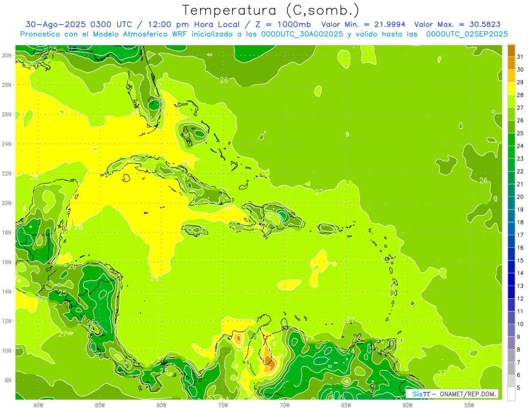Viewport: 532px width, 411px height.
Task: Click the 26N latitude axis label
Action: click(x=7, y=114)
